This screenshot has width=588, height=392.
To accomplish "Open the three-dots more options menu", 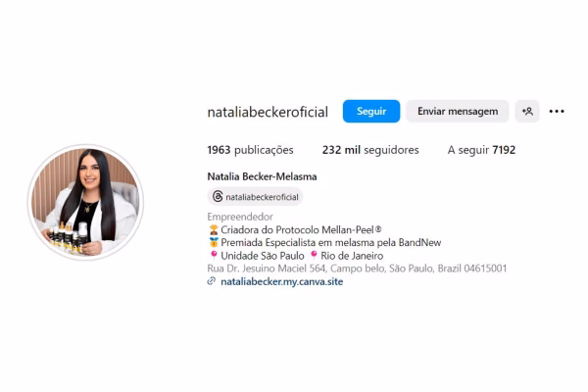I will pos(557,111).
